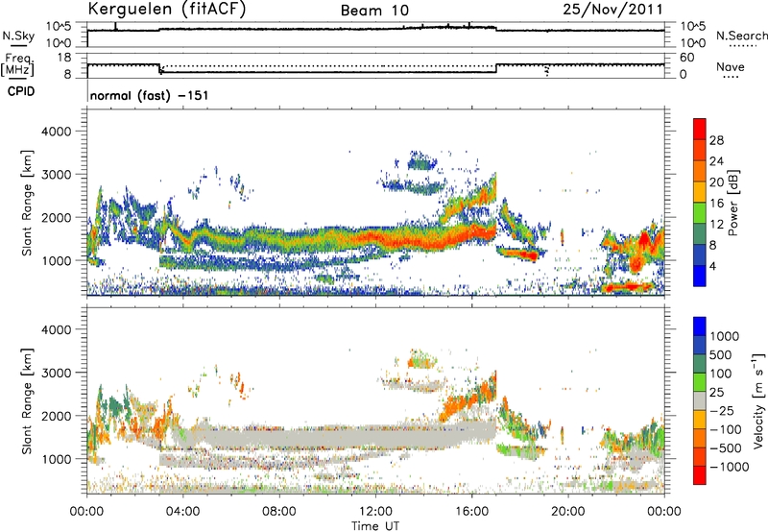This screenshot has width=768, height=532.
Task: Click the 'Nave' legend label
Action: click(x=731, y=66)
